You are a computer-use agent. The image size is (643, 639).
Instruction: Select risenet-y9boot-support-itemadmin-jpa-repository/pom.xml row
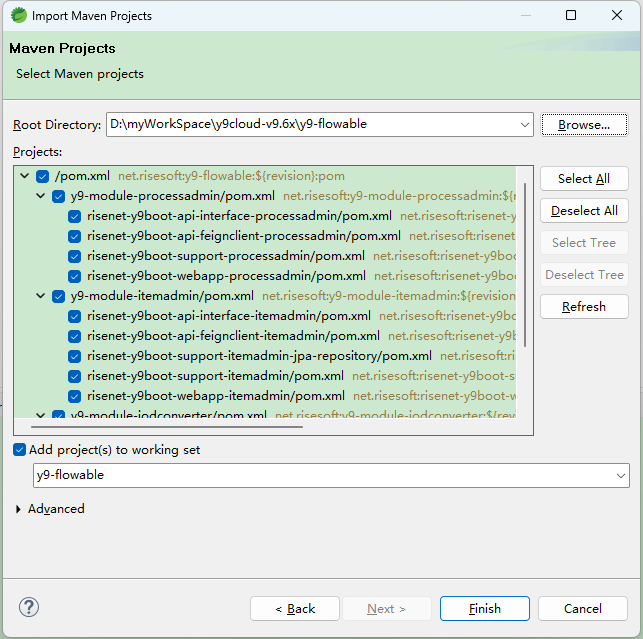(x=259, y=356)
